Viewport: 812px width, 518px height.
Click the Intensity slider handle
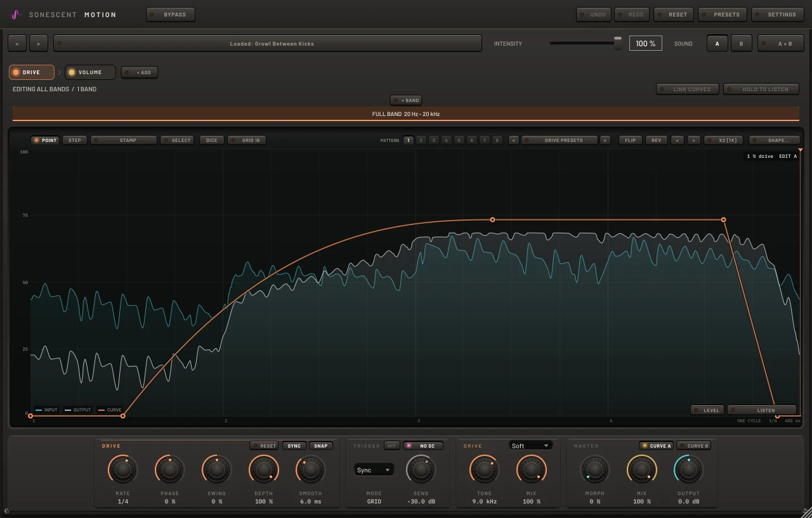coord(618,43)
